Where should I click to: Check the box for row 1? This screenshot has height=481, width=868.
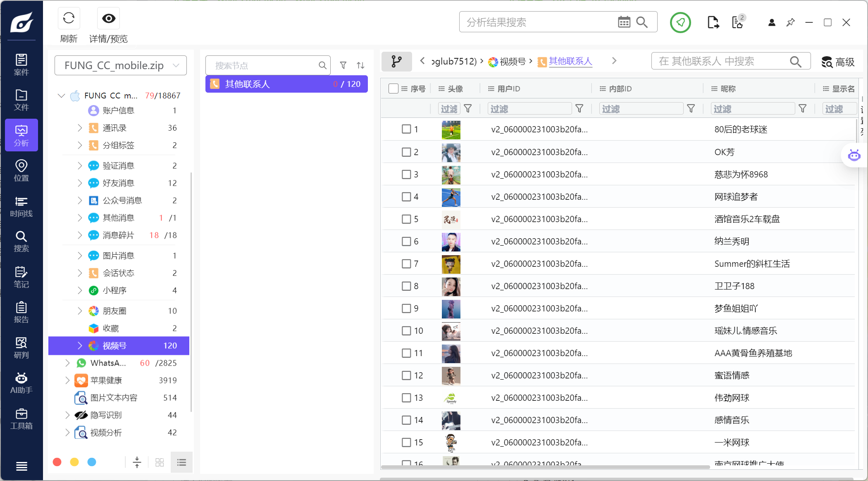pos(406,129)
